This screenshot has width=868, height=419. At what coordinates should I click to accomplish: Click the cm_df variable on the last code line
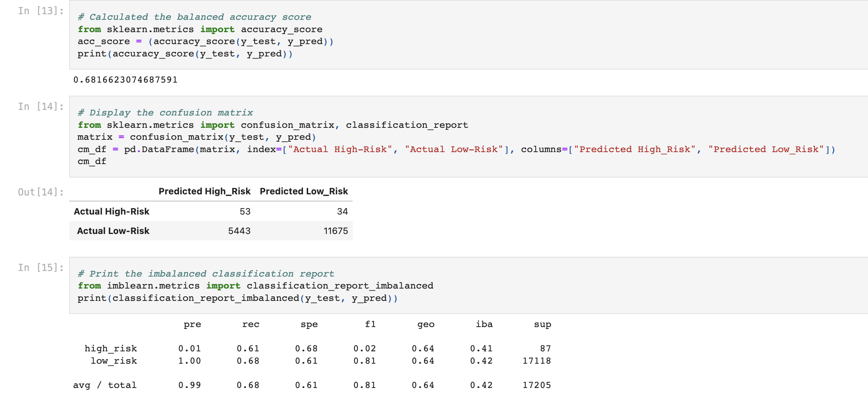[91, 161]
